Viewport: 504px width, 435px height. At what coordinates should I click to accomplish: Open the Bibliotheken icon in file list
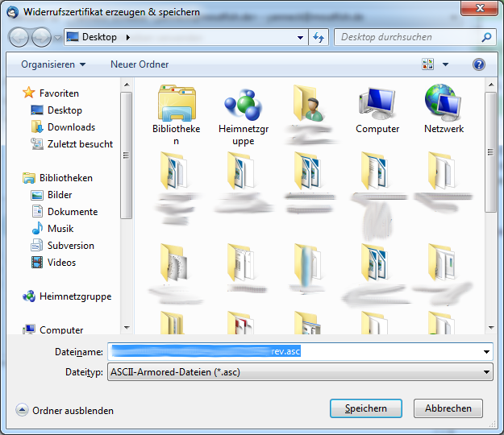(x=176, y=103)
